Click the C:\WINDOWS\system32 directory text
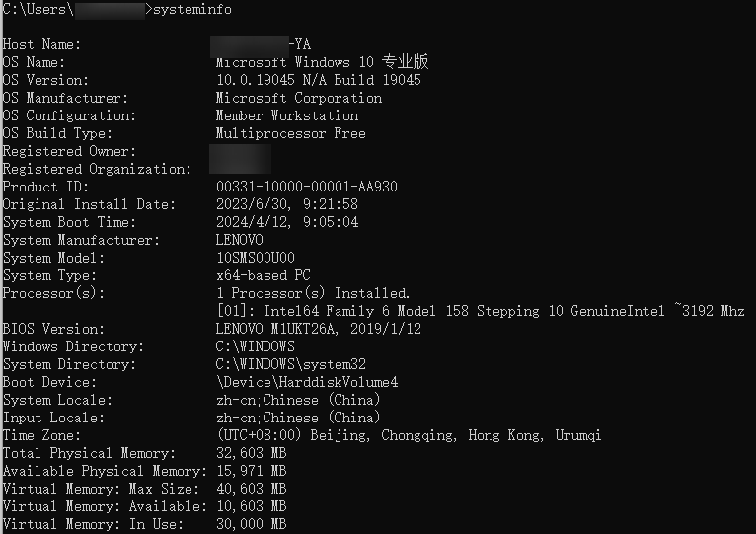 [290, 364]
